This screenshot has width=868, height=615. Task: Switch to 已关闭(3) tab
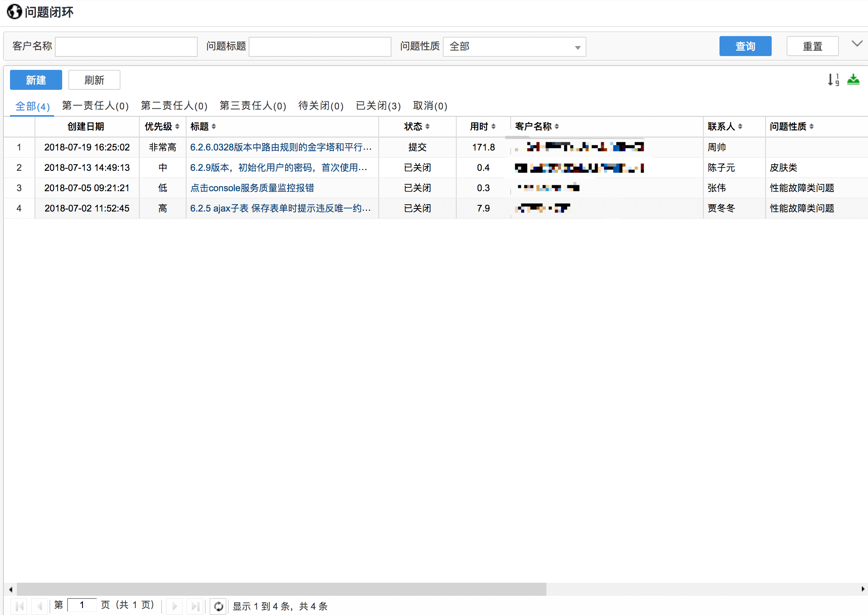(x=378, y=106)
